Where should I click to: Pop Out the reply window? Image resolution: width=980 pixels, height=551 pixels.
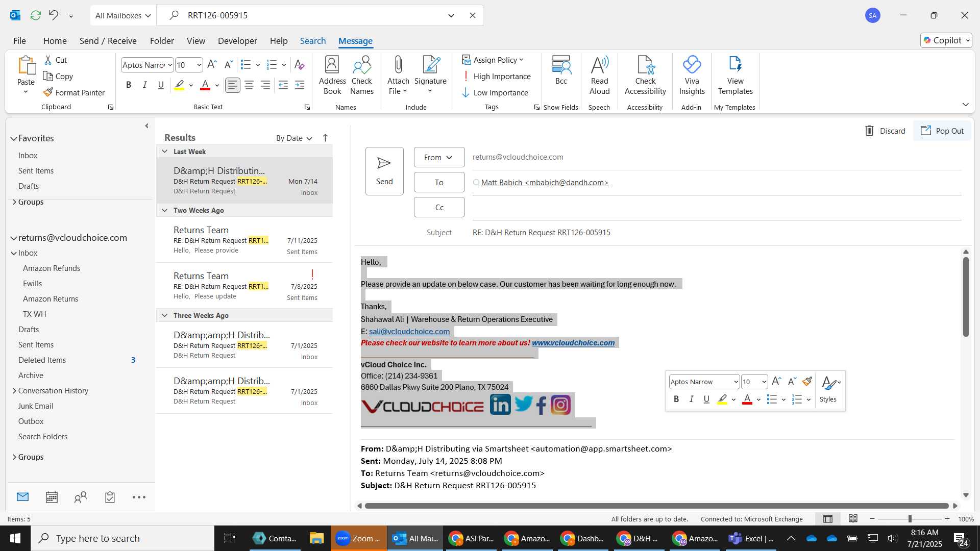pos(942,131)
